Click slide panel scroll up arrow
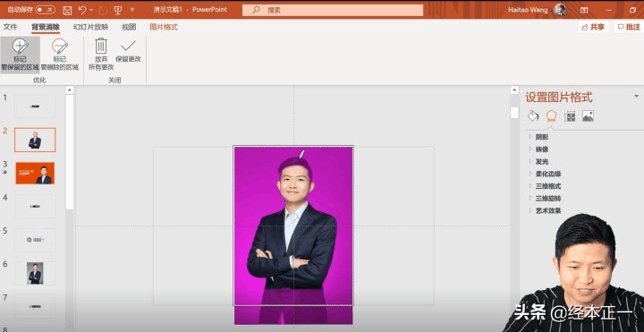The height and width of the screenshot is (332, 644). point(70,90)
